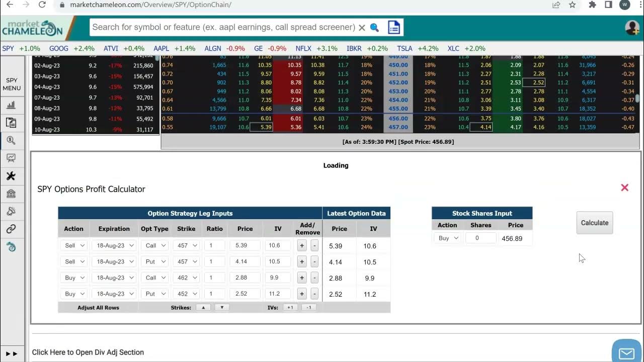Open the chameleon logo icon in sidebar
Image resolution: width=644 pixels, height=362 pixels.
tap(11, 246)
